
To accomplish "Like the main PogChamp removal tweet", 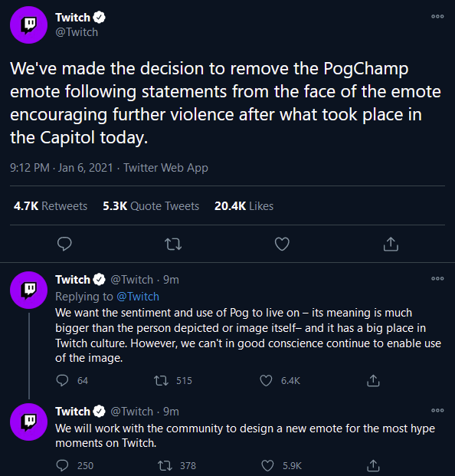I will (x=282, y=244).
